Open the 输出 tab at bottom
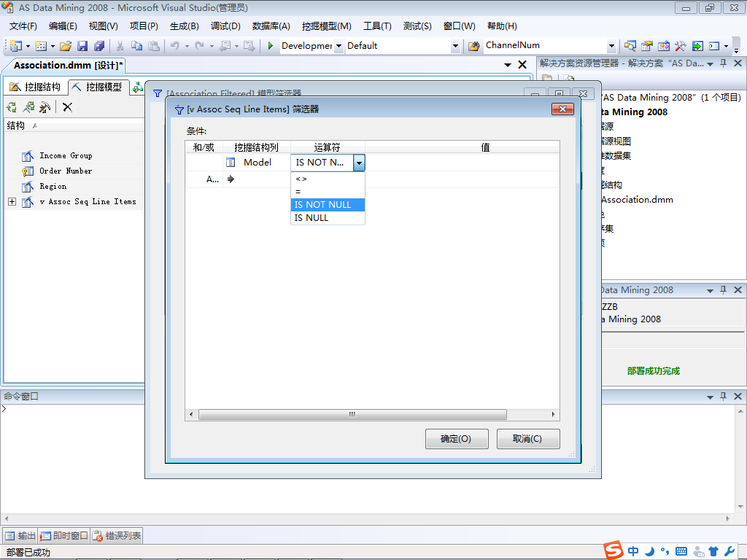Image resolution: width=747 pixels, height=560 pixels. coord(20,536)
